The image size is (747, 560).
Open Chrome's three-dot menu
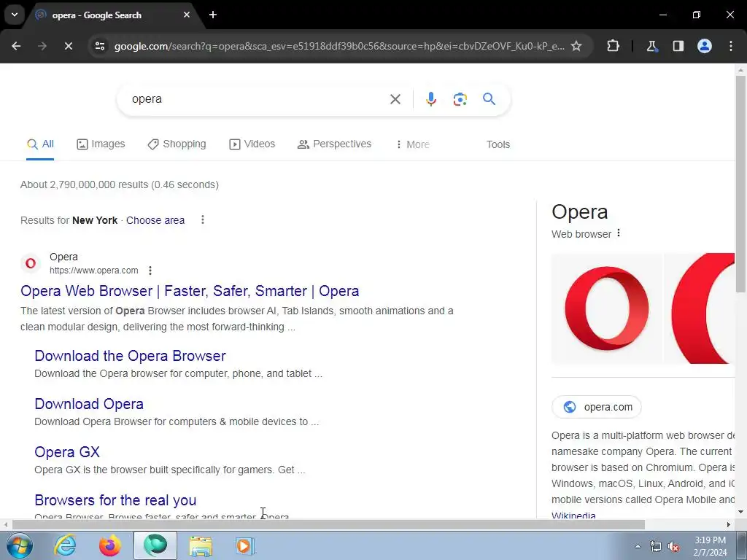[731, 46]
